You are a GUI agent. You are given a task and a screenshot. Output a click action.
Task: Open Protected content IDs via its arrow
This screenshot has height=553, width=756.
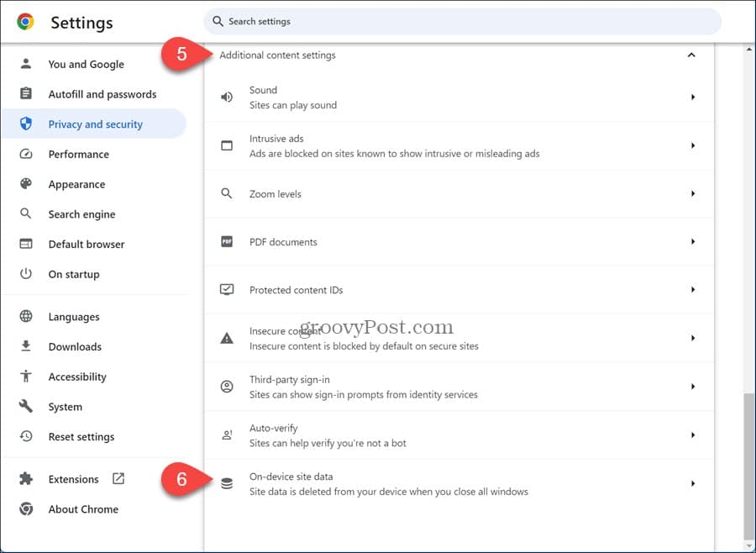(693, 290)
